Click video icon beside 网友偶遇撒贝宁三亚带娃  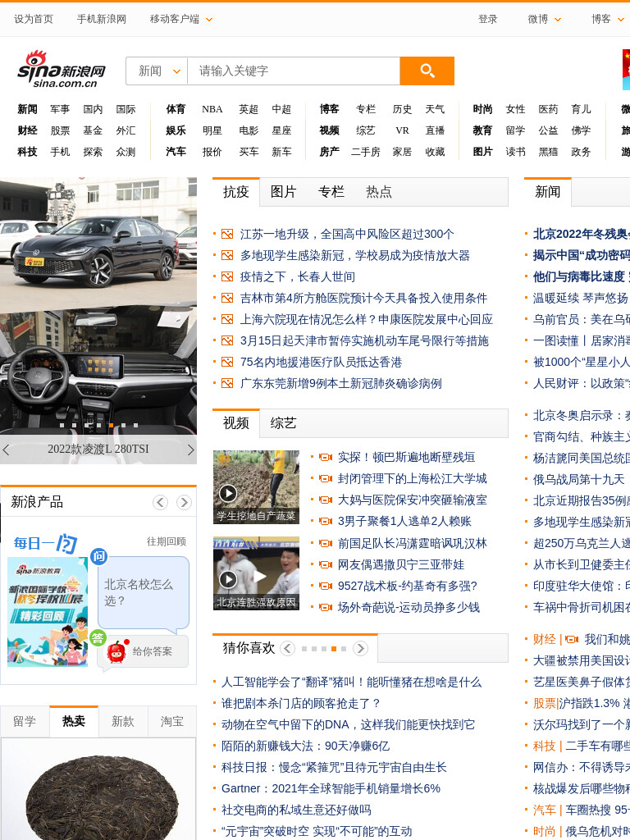pos(325,564)
